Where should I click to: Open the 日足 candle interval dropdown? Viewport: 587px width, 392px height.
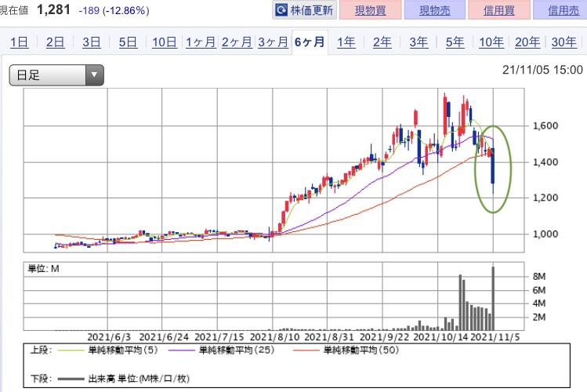[56, 75]
